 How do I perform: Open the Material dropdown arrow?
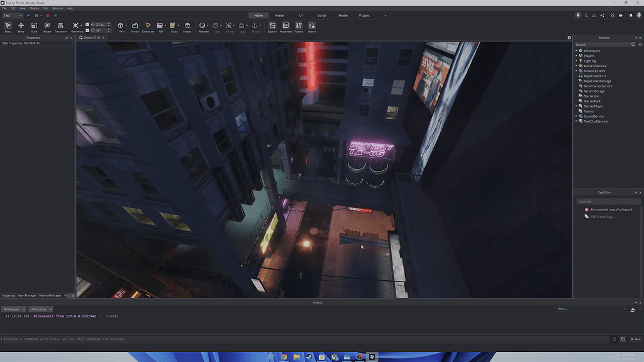click(208, 25)
